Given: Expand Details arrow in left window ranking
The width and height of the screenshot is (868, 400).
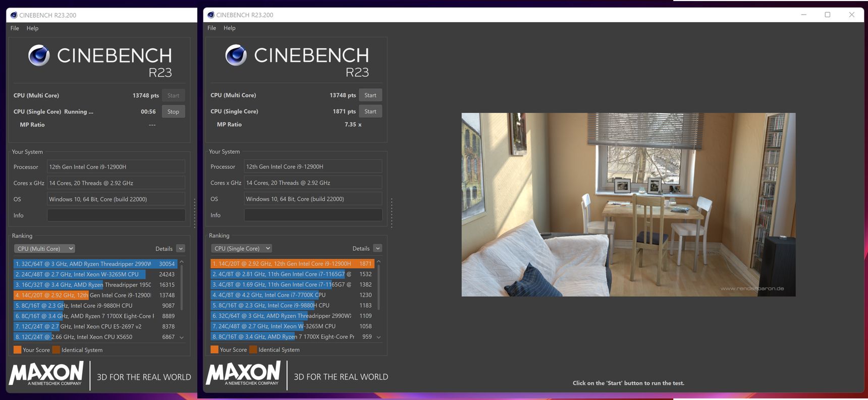Looking at the screenshot, I should coord(181,249).
